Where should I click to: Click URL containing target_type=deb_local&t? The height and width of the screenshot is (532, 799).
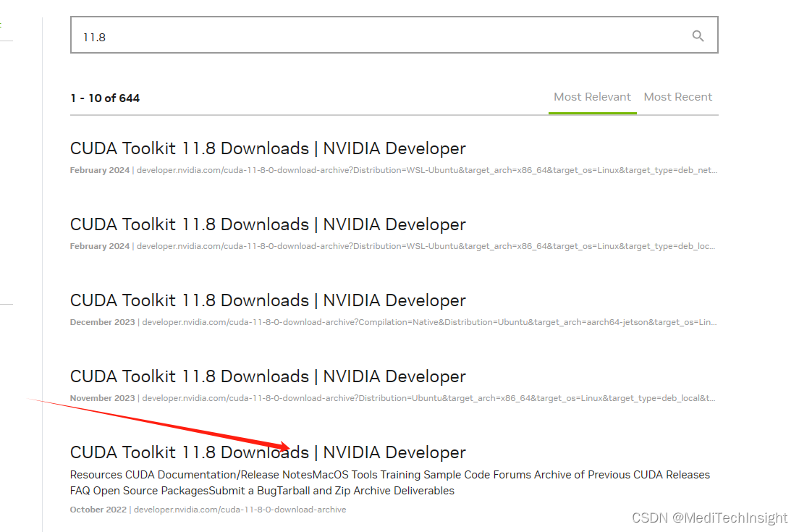point(428,398)
